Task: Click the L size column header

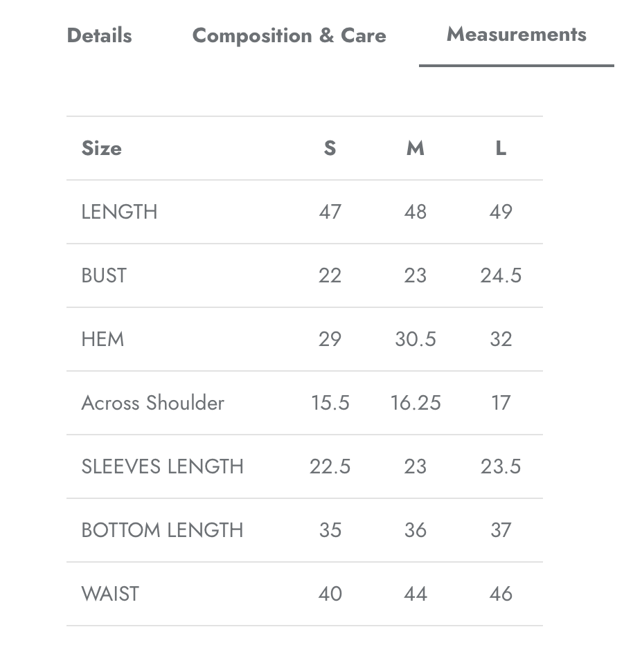Action: point(501,148)
